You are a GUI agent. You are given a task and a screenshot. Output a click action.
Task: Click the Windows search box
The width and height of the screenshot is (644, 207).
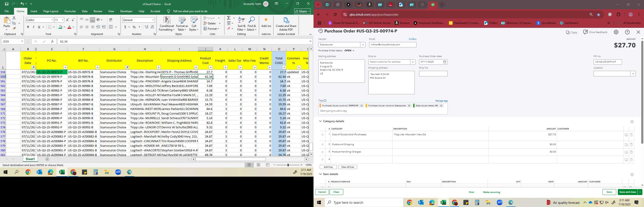coord(364,202)
